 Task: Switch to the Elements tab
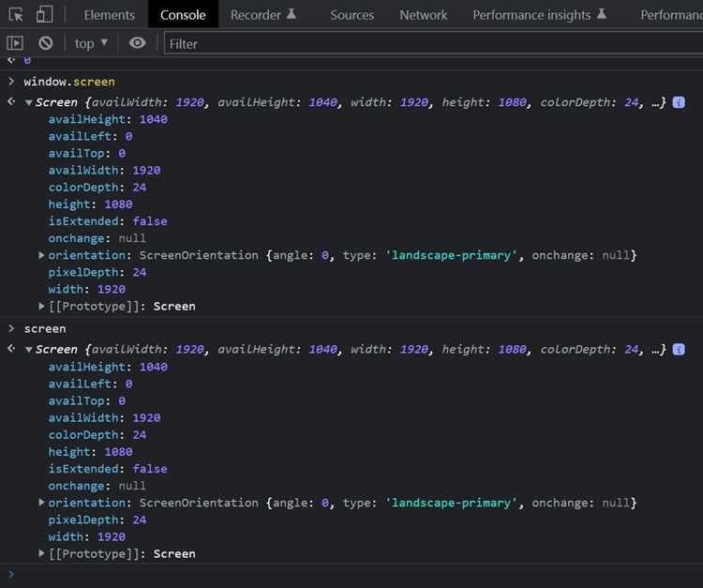pos(109,15)
